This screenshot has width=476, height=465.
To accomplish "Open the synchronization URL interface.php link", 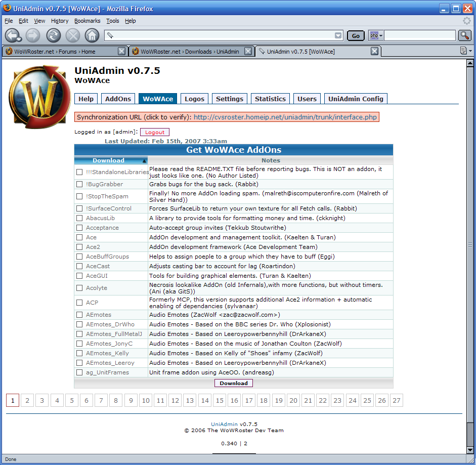I will click(285, 117).
